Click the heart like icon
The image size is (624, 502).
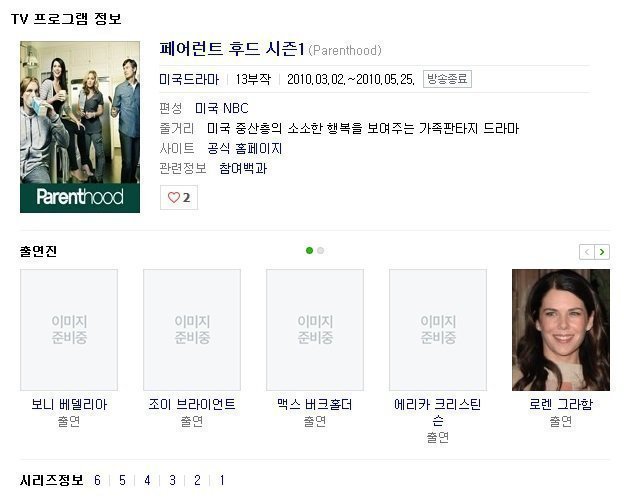coord(174,197)
